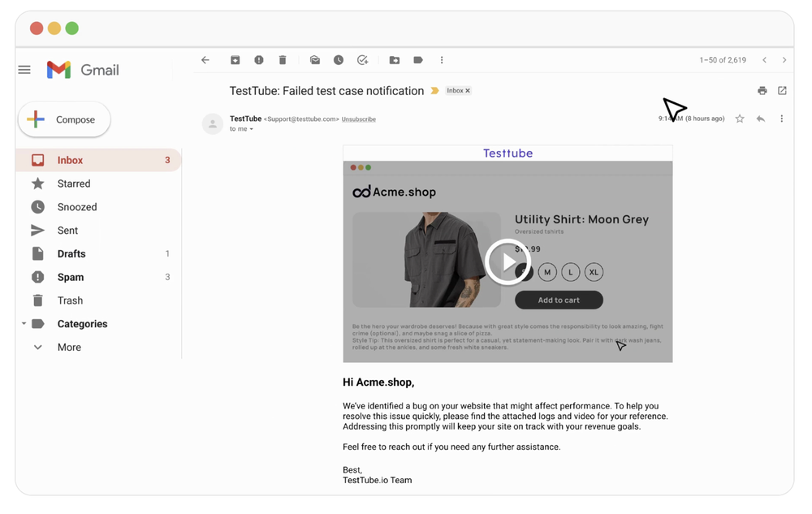Snooze this email with clock icon

pos(339,60)
